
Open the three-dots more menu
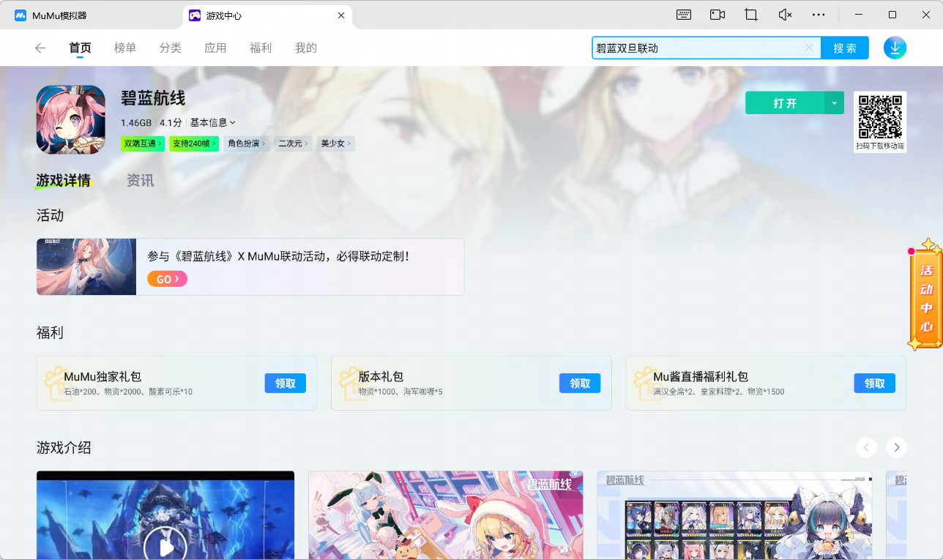(819, 15)
